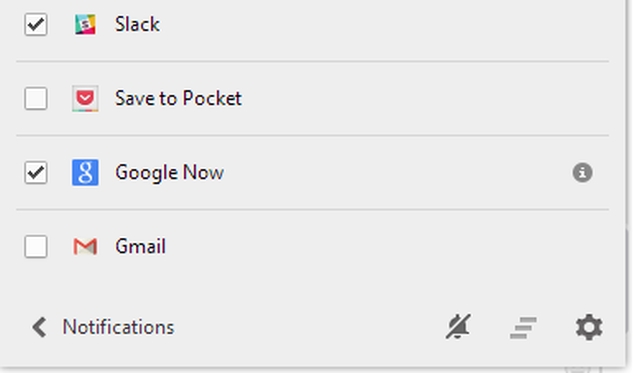Uncheck the Google Now checkbox
The width and height of the screenshot is (635, 373).
click(36, 173)
